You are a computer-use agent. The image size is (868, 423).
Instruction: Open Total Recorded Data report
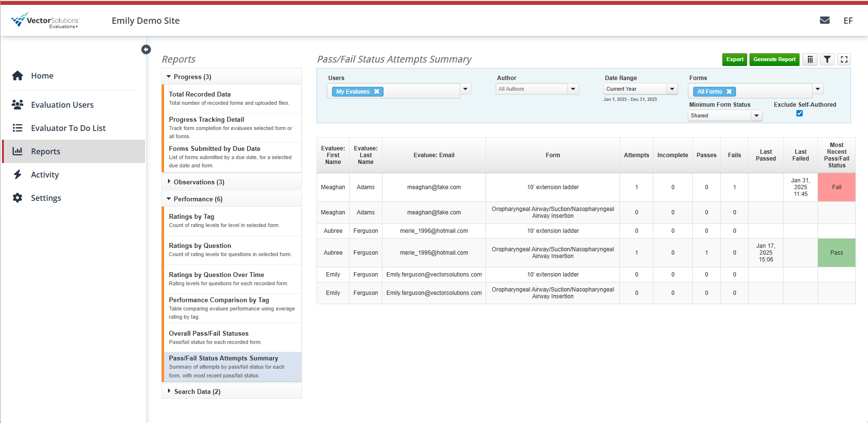point(232,98)
